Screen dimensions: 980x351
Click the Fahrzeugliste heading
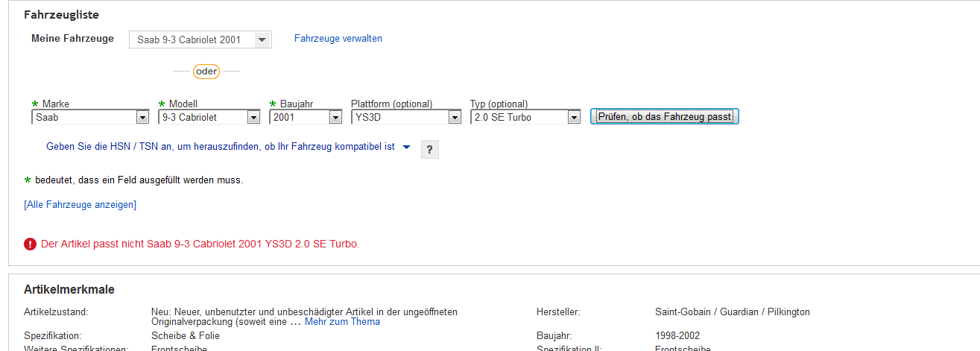[x=61, y=15]
